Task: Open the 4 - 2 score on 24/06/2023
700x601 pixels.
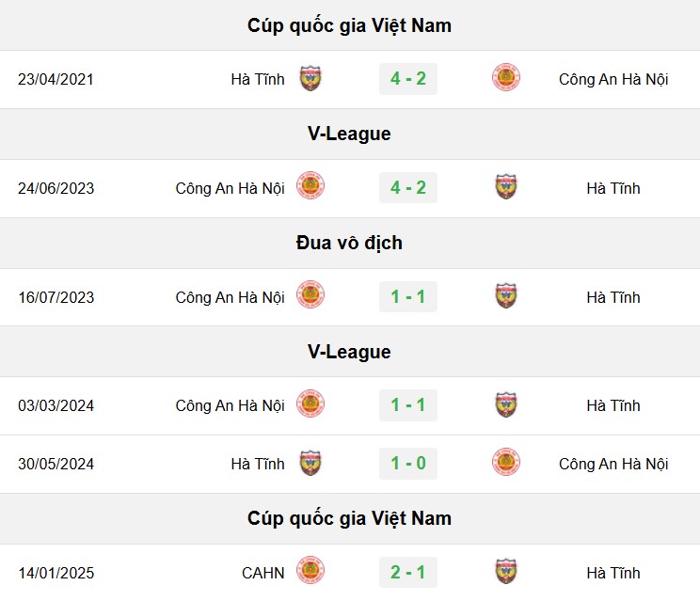Action: point(408,188)
